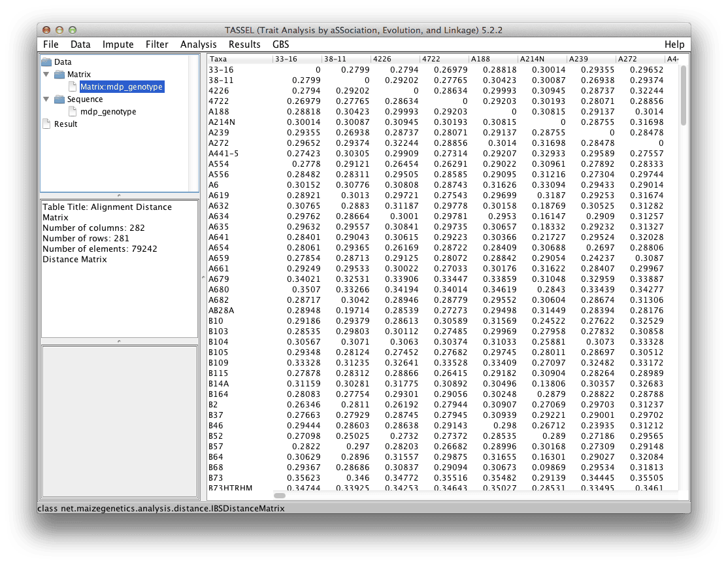The width and height of the screenshot is (728, 565).
Task: Collapse the Matrix tree node
Action: (46, 75)
